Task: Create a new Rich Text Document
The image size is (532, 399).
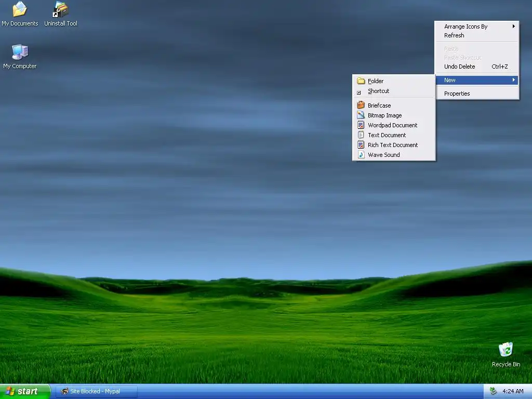Action: click(x=394, y=144)
